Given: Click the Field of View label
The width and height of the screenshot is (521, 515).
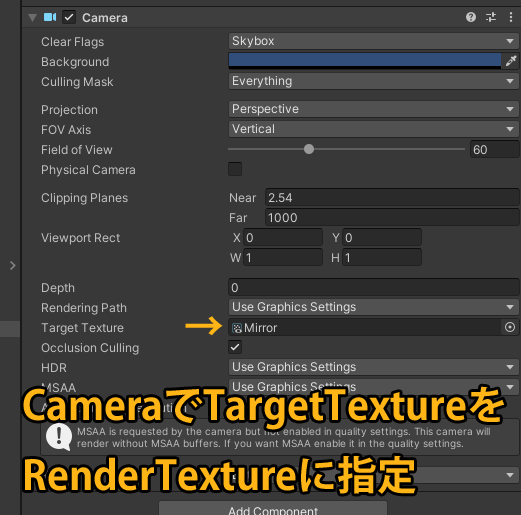Looking at the screenshot, I should [77, 150].
